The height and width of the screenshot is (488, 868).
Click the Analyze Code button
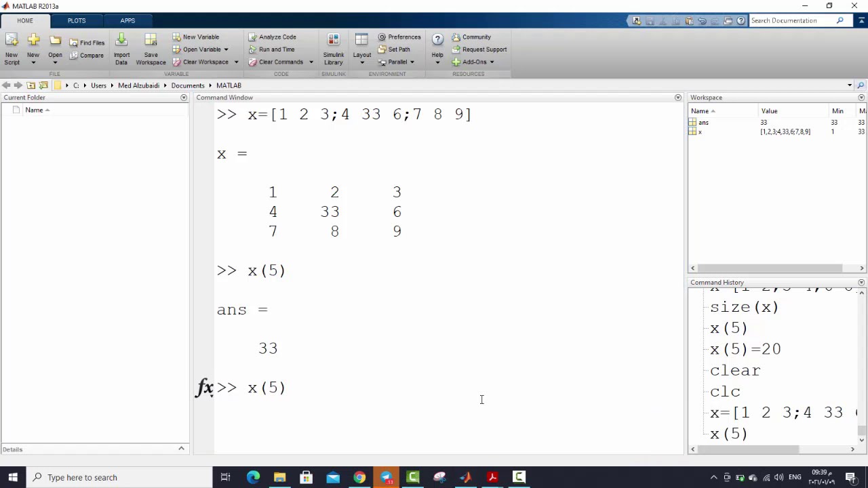click(x=272, y=37)
